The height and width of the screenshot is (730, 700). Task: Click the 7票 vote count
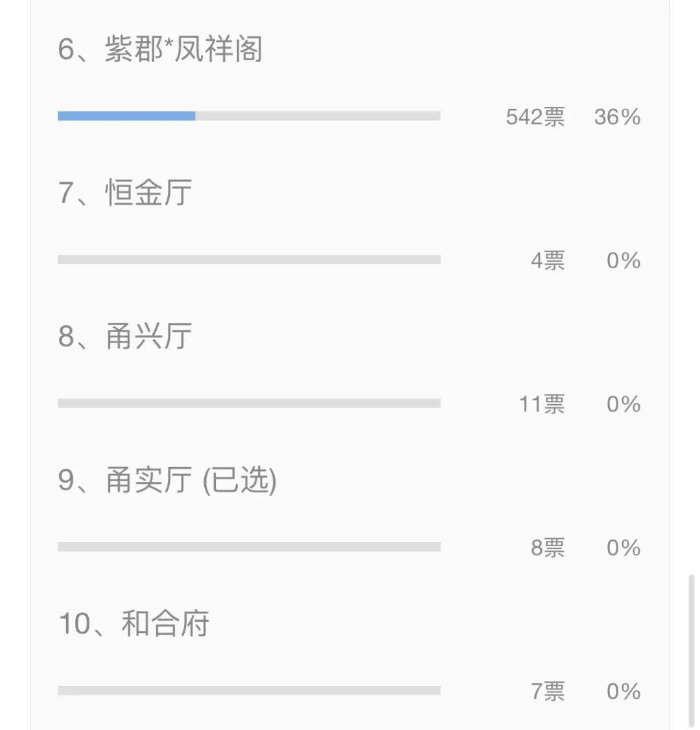point(548,691)
